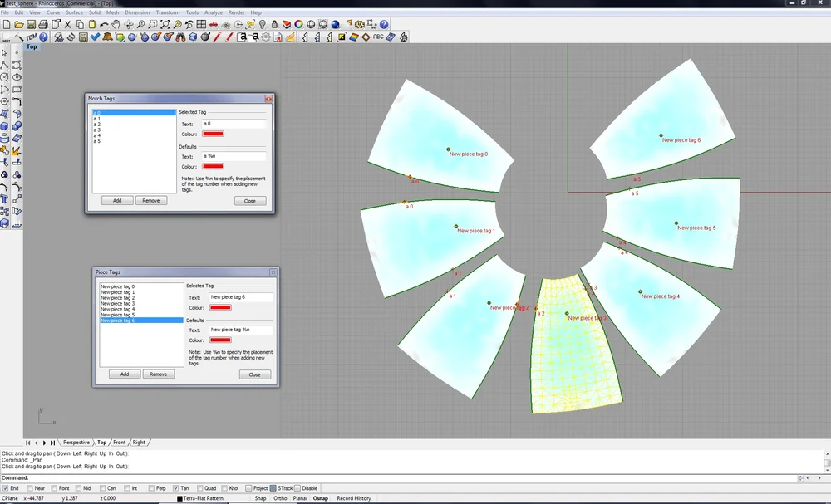Select the polyline tool in the sidebar

tap(6, 65)
